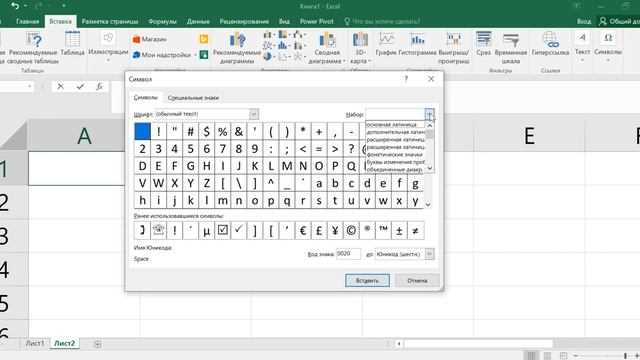The width and height of the screenshot is (640, 360).
Task: Select the € recently used symbol
Action: coord(303,231)
